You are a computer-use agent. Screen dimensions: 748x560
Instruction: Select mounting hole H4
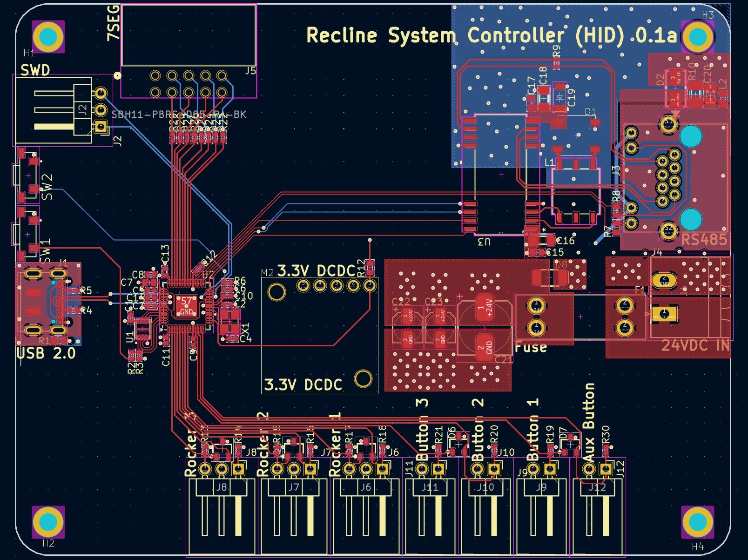[697, 522]
